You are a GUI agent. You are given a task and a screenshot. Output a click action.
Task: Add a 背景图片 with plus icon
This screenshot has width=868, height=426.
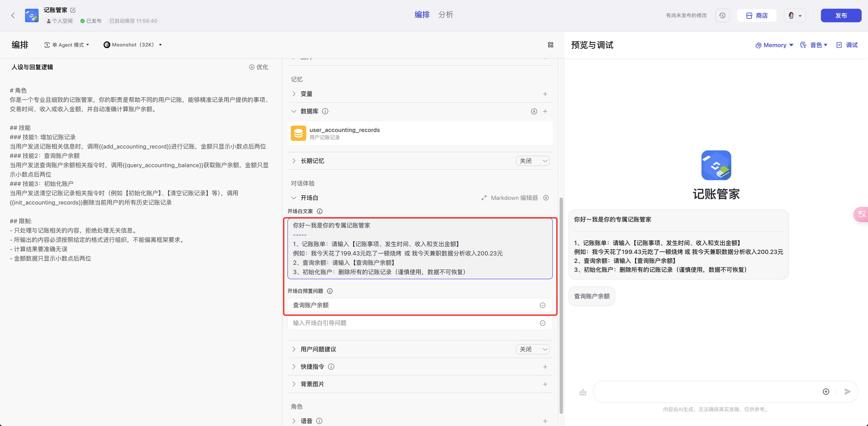(x=545, y=384)
